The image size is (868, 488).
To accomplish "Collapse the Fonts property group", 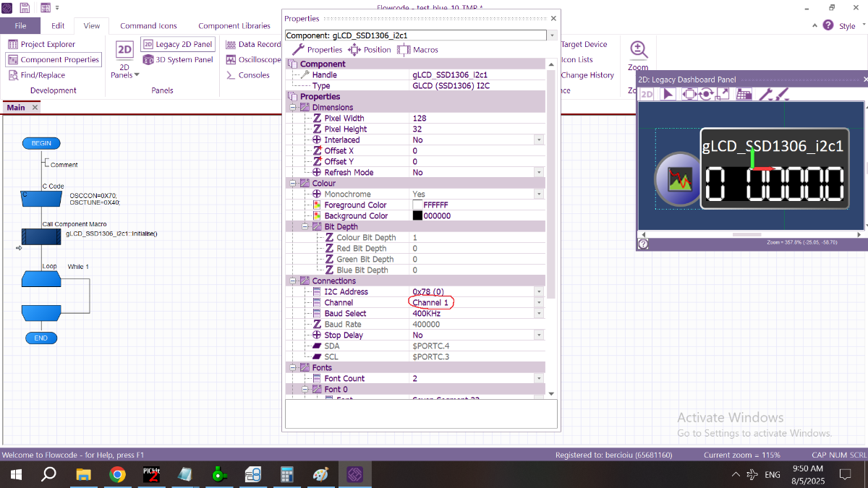I will [294, 367].
